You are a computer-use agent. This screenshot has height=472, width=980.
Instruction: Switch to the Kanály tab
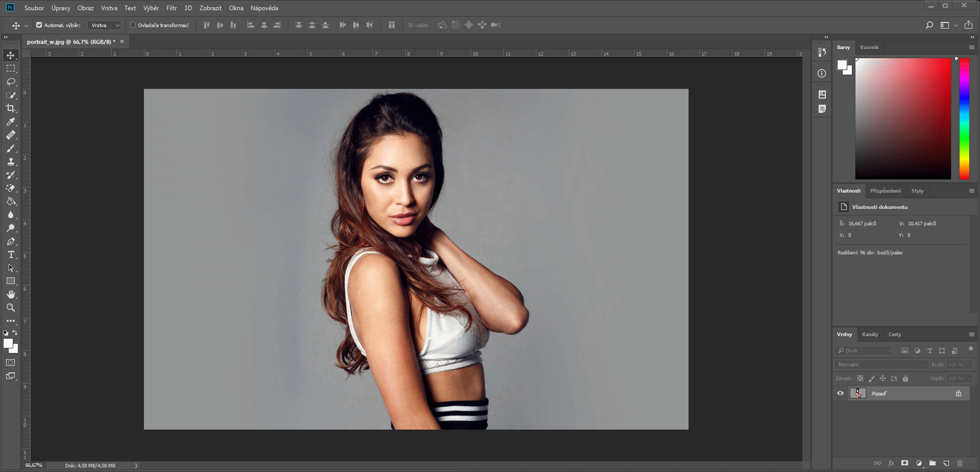point(870,334)
